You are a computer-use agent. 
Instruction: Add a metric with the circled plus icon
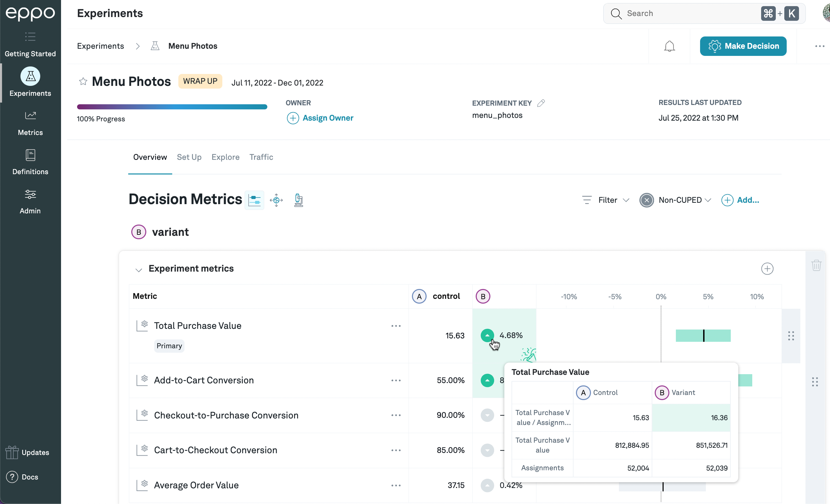point(767,269)
